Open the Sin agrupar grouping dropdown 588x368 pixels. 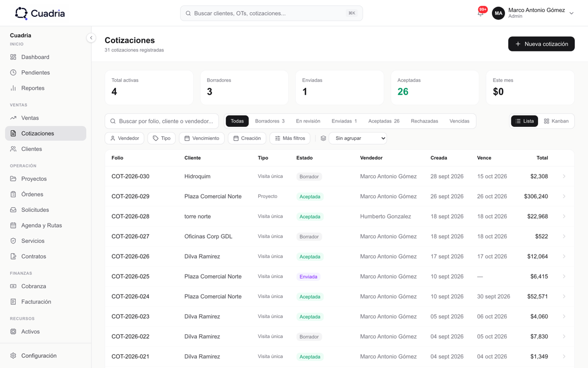pos(358,138)
